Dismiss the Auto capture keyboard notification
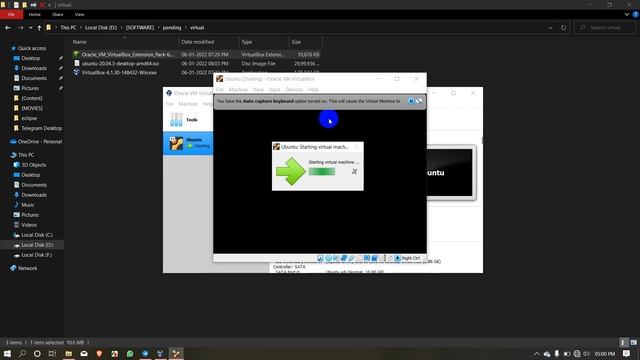 point(411,101)
